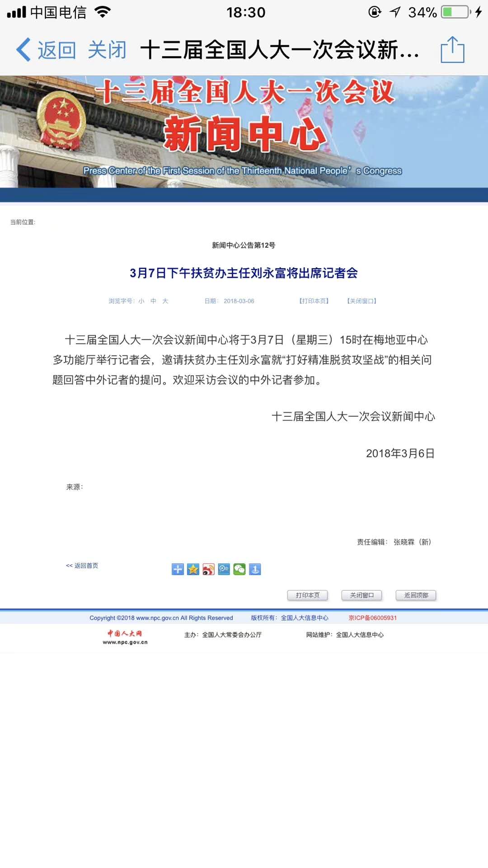Tap the location arrow in the status bar
This screenshot has width=488, height=868.
tap(395, 12)
